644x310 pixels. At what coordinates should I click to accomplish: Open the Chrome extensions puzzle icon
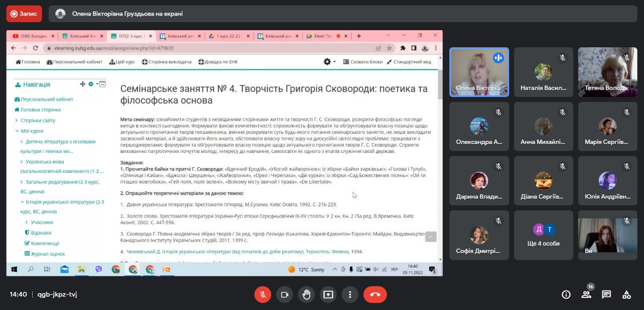(x=403, y=48)
